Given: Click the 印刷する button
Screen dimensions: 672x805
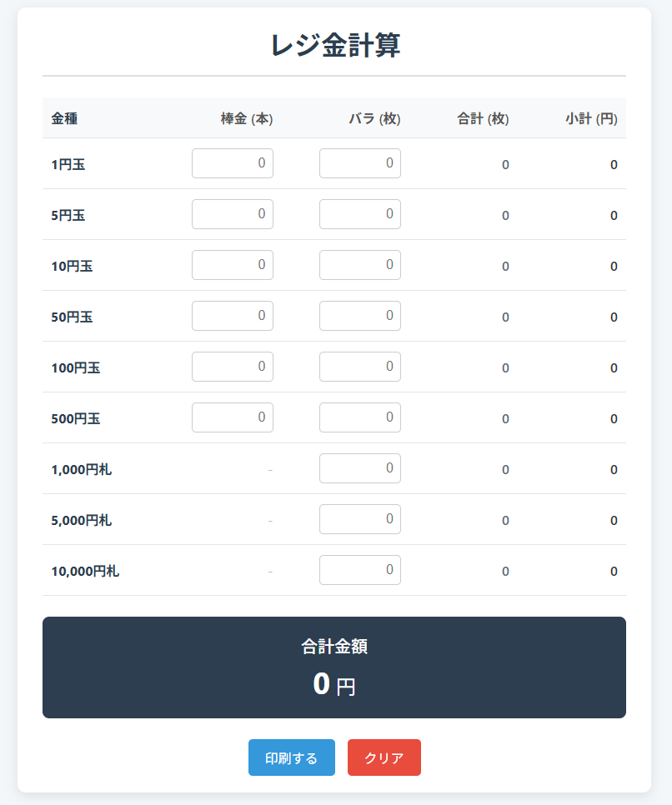Looking at the screenshot, I should 291,757.
